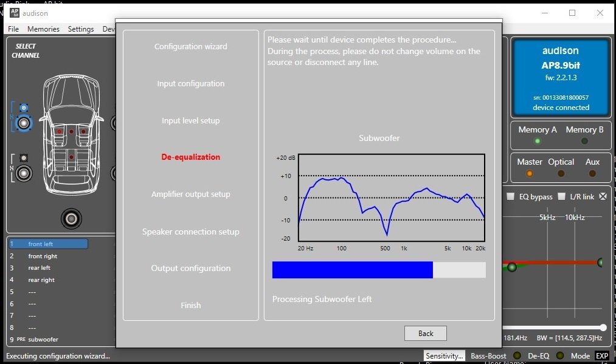616x364 pixels.
Task: Select the front left woofer speaker icon
Action: (24, 123)
